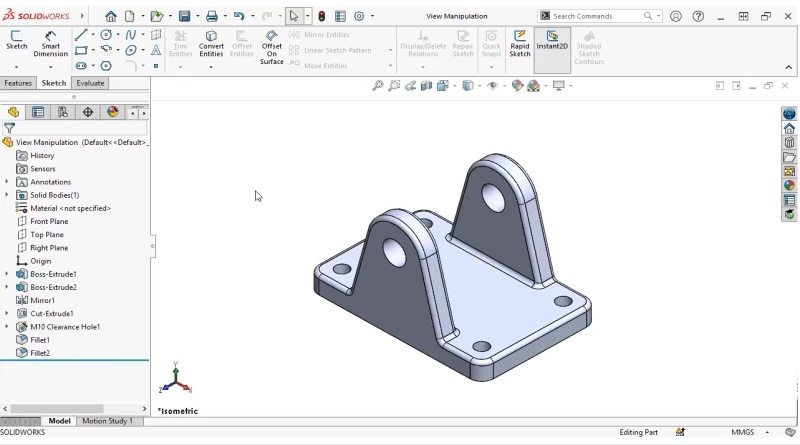This screenshot has width=800, height=445.
Task: Choose the Convert Entities tool
Action: point(211,44)
